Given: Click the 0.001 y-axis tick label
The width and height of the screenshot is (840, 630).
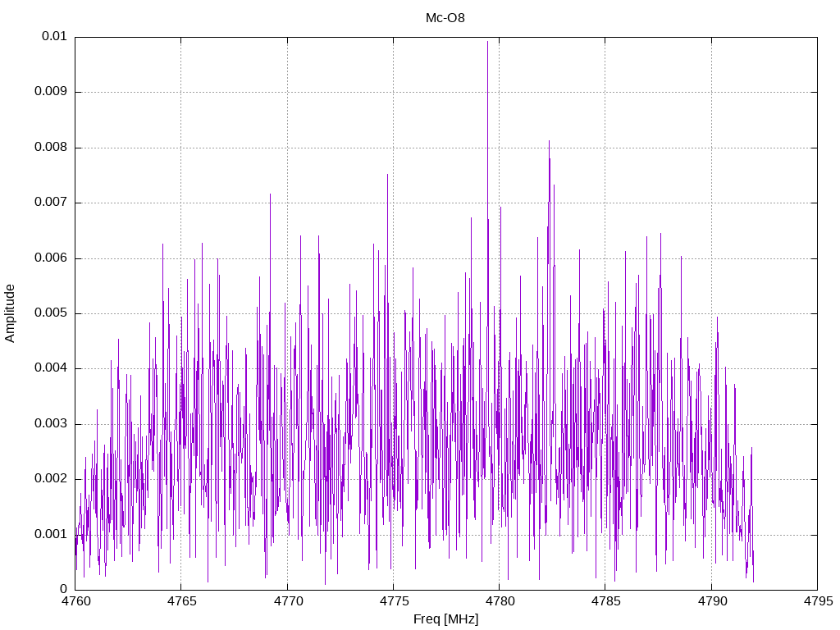Looking at the screenshot, I should point(51,535).
